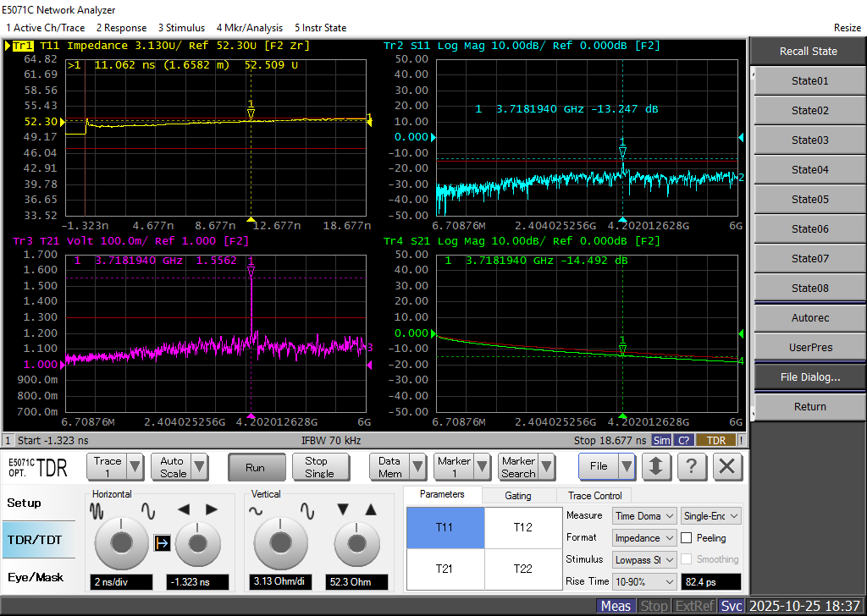Screen dimensions: 867x616
Task: Click the left arrow position icon
Action: [185, 509]
